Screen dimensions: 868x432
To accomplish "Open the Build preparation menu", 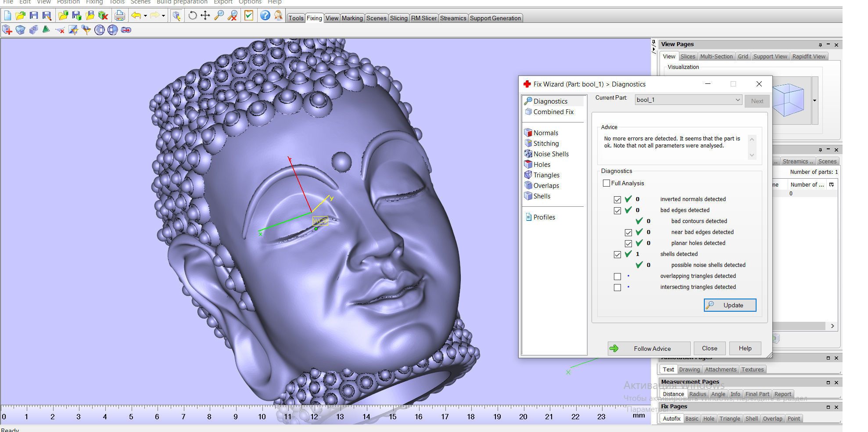I will tap(182, 2).
